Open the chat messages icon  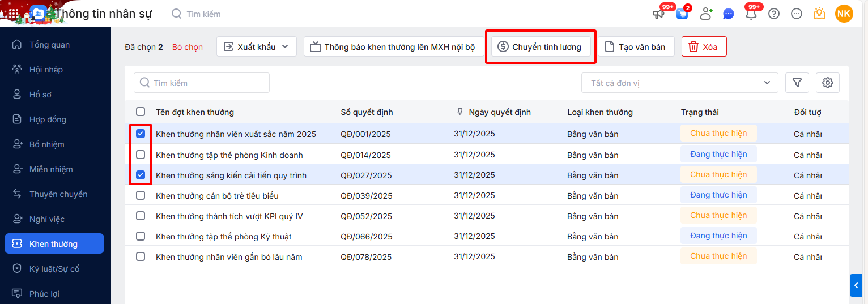coord(729,14)
